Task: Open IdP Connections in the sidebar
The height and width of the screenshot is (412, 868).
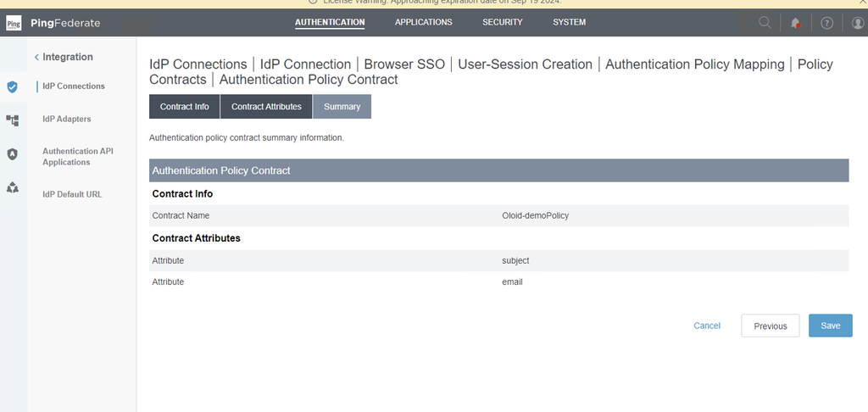Action: [x=74, y=86]
